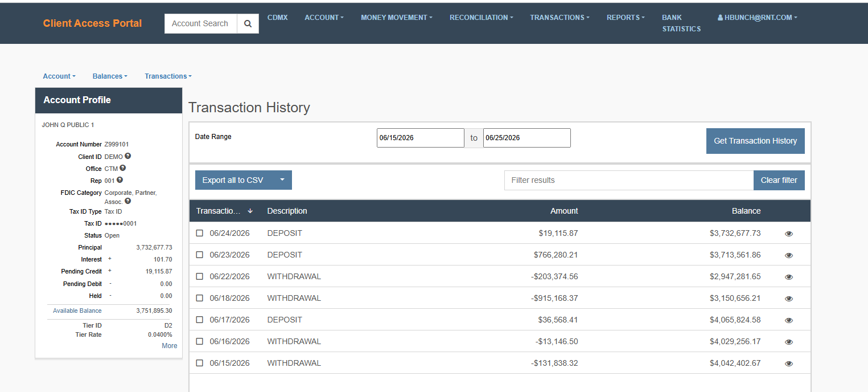Click help icon next to Rep 001
The image size is (868, 392).
(120, 180)
